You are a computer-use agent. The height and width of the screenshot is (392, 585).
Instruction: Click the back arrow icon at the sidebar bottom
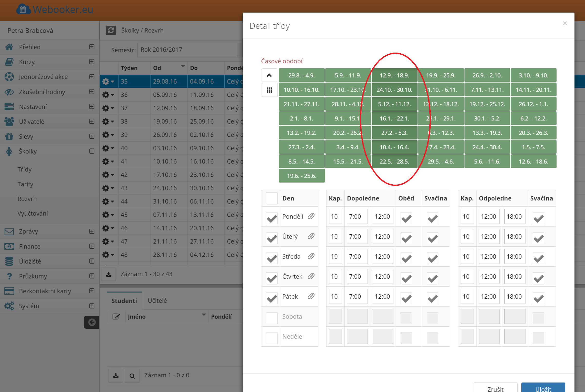[92, 322]
